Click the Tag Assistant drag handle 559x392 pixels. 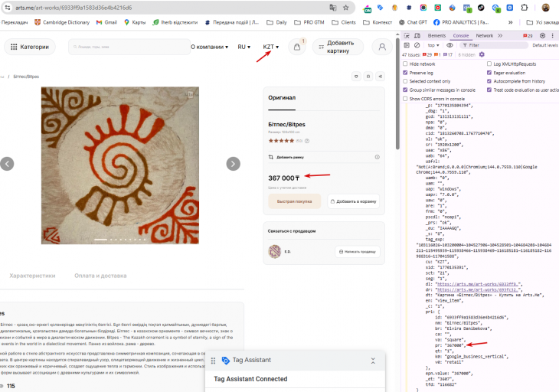click(x=213, y=361)
